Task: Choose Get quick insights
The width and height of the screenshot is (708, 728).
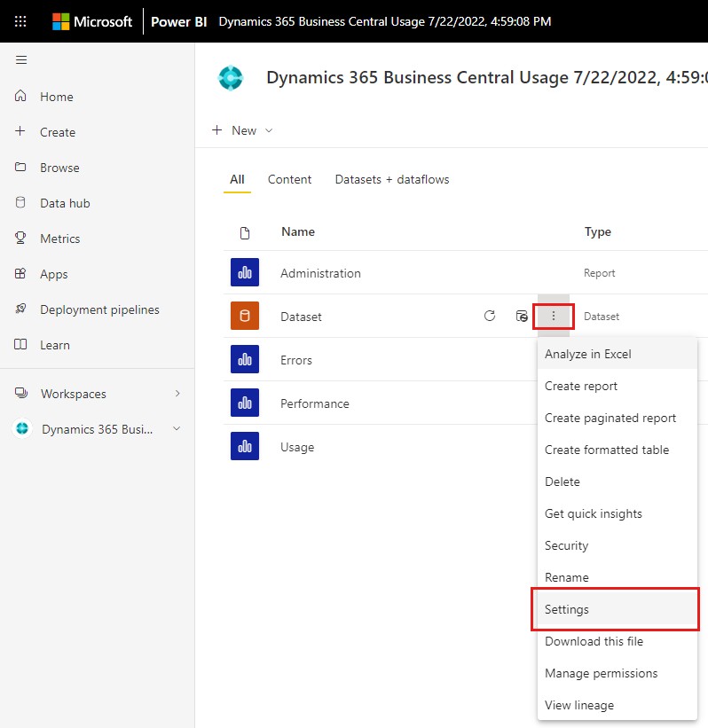Action: tap(618, 514)
